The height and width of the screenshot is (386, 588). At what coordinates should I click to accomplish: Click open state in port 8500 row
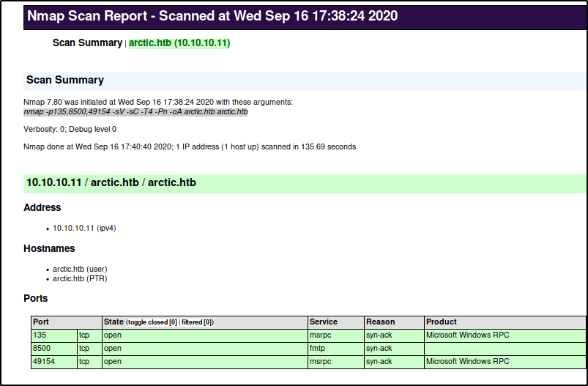pos(205,349)
